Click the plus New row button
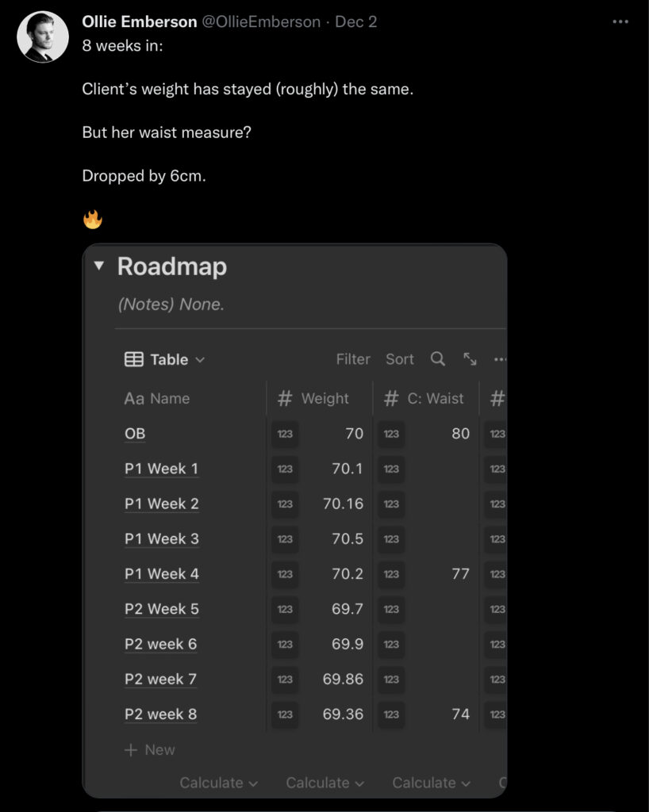 pos(149,750)
